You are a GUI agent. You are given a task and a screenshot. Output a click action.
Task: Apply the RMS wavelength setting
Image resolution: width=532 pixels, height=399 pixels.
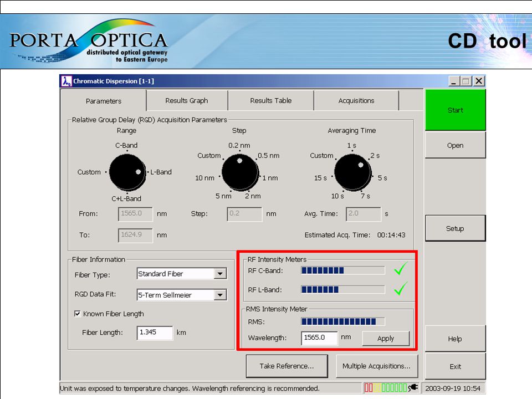click(386, 338)
